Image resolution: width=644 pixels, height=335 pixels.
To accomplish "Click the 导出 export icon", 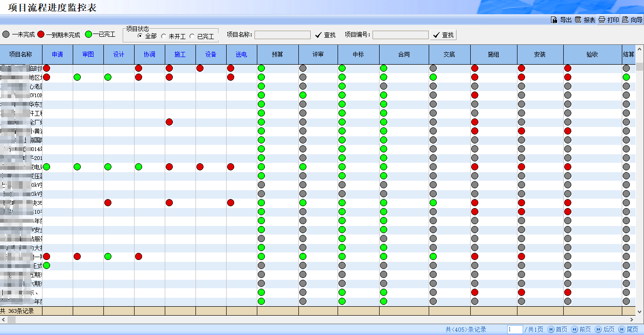I will (554, 20).
